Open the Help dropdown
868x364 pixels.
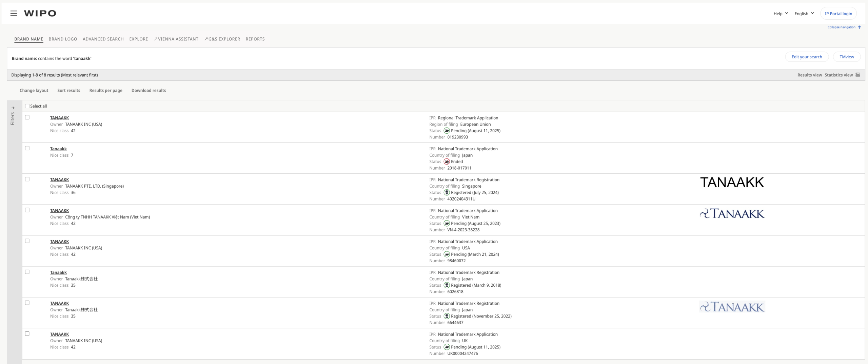781,14
